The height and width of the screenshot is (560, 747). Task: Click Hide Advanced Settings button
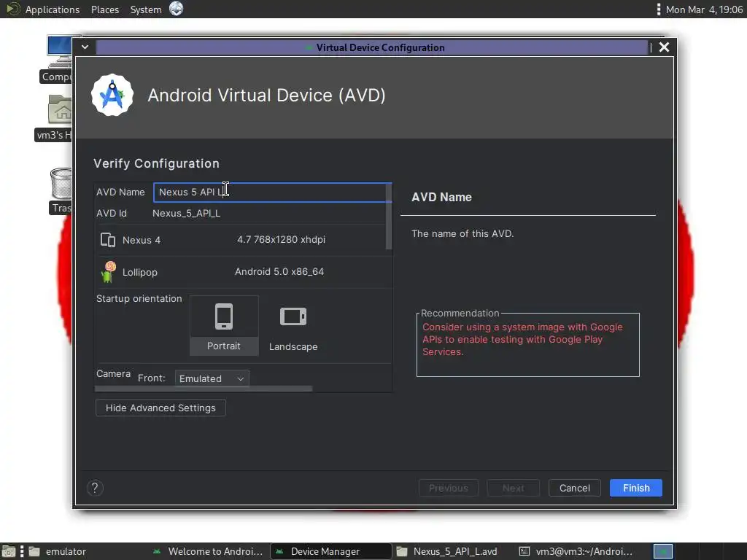point(160,408)
